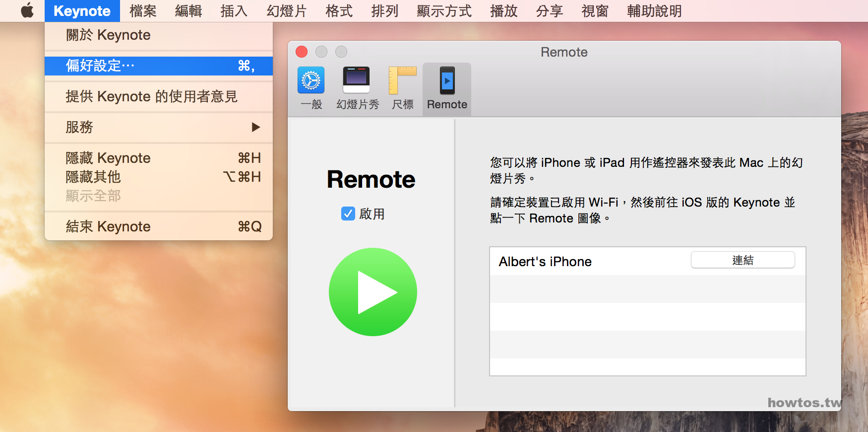Viewport: 868px width, 432px height.
Task: Choose 隱藏 Keynote
Action: click(x=159, y=158)
